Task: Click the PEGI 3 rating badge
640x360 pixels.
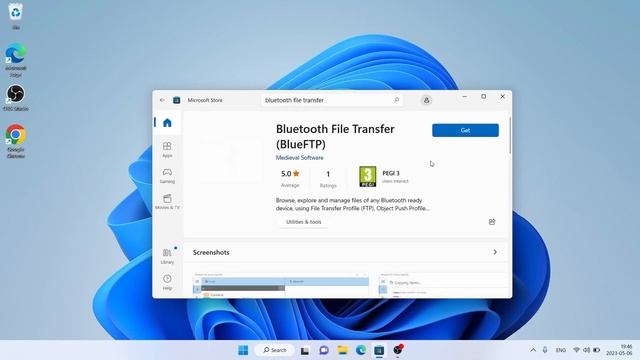Action: [367, 176]
